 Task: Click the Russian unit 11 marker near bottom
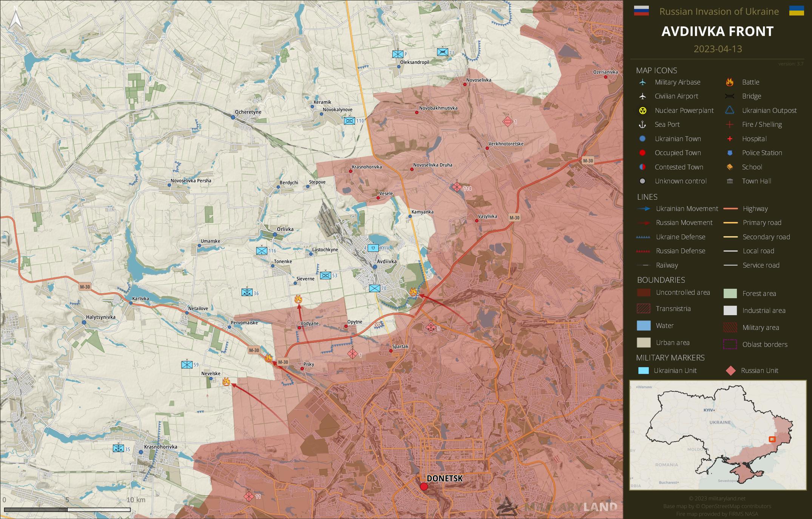coord(249,496)
